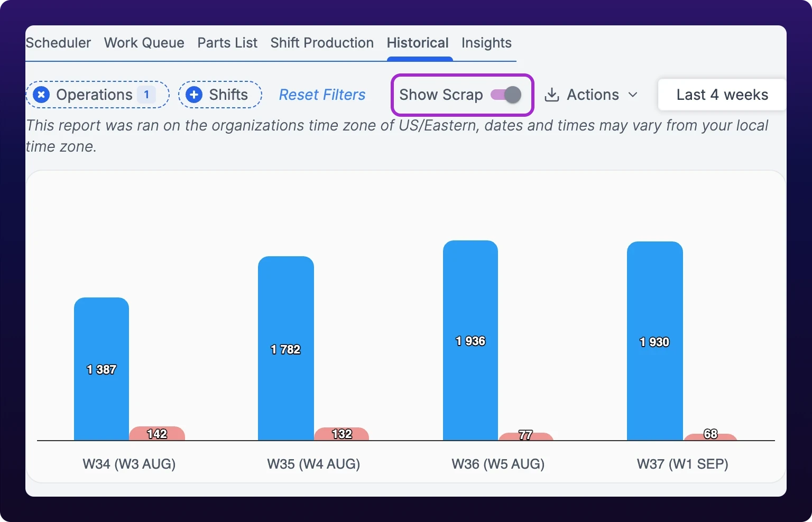The height and width of the screenshot is (522, 812).
Task: Go to the Parts List tab
Action: [227, 43]
